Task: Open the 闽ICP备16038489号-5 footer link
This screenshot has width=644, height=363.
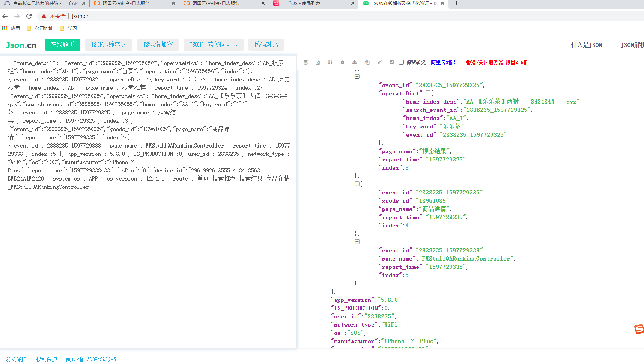Action: [91, 359]
